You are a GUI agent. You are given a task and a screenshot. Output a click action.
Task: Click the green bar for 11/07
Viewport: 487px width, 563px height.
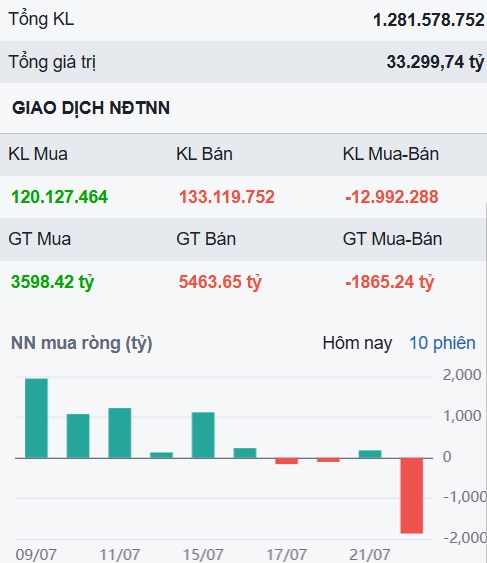tap(120, 433)
